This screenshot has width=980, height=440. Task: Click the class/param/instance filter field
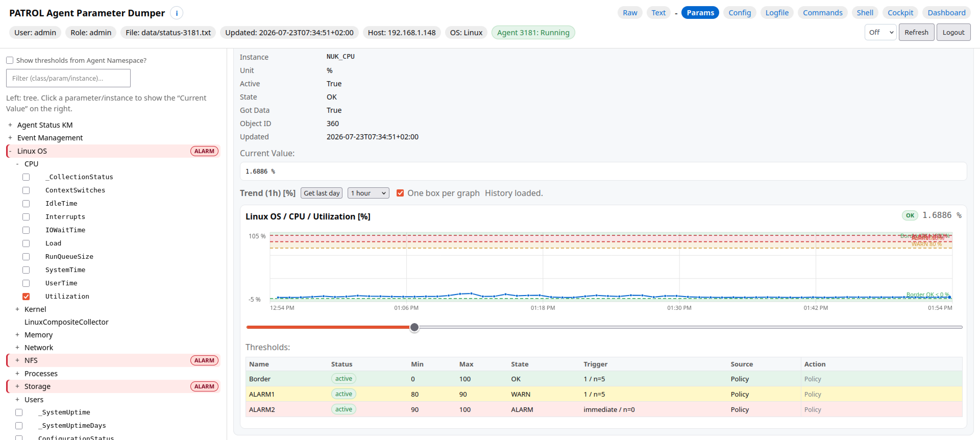tap(68, 78)
